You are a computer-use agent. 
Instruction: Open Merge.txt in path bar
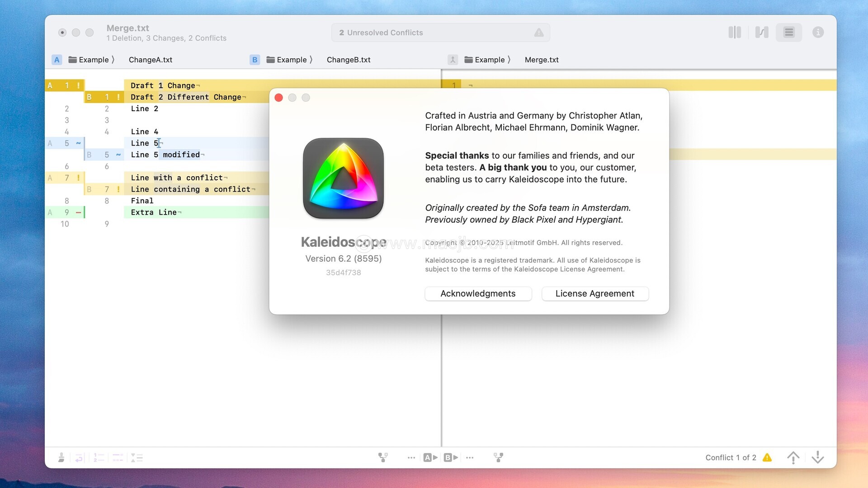pos(542,60)
